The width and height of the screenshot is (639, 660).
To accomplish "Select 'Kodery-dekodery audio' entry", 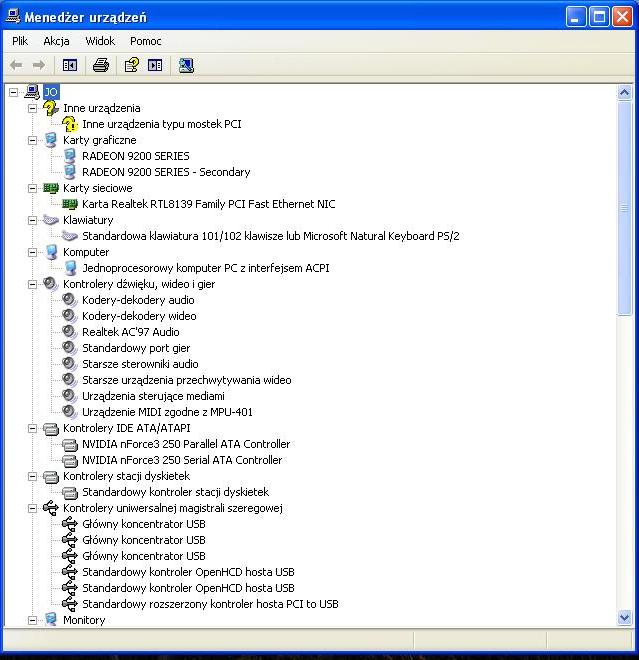I will tap(138, 300).
